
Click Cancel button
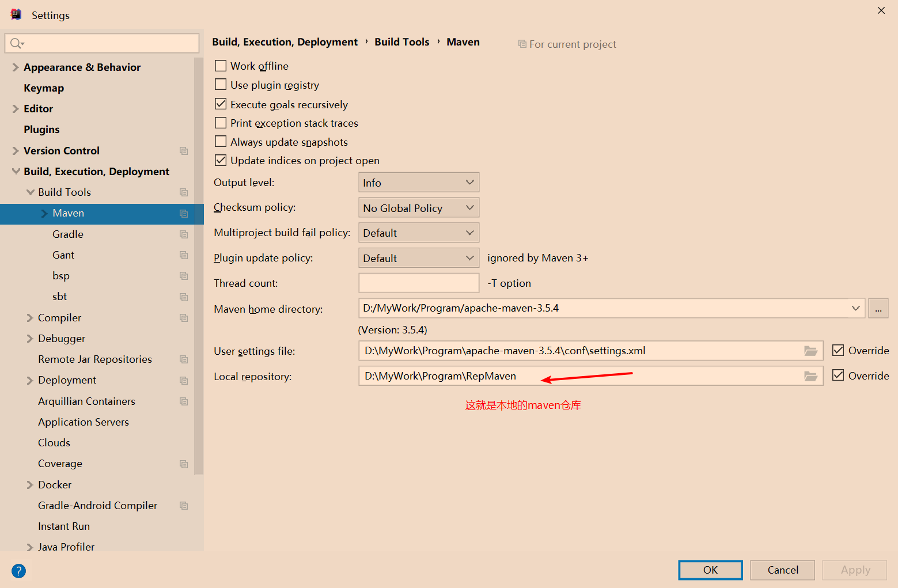tap(783, 570)
